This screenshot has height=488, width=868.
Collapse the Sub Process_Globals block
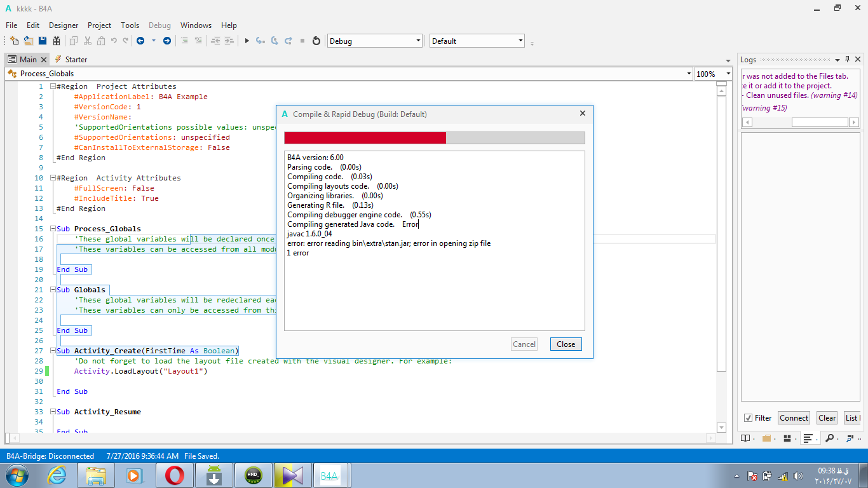point(53,229)
